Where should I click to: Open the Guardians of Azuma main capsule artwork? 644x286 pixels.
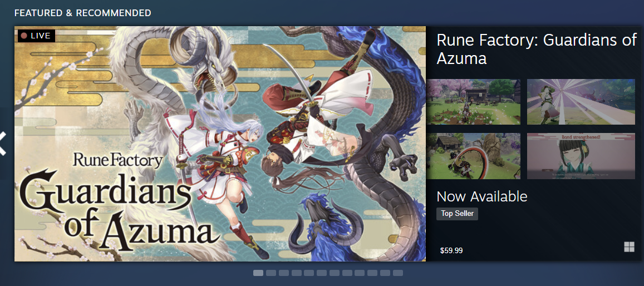pos(220,144)
